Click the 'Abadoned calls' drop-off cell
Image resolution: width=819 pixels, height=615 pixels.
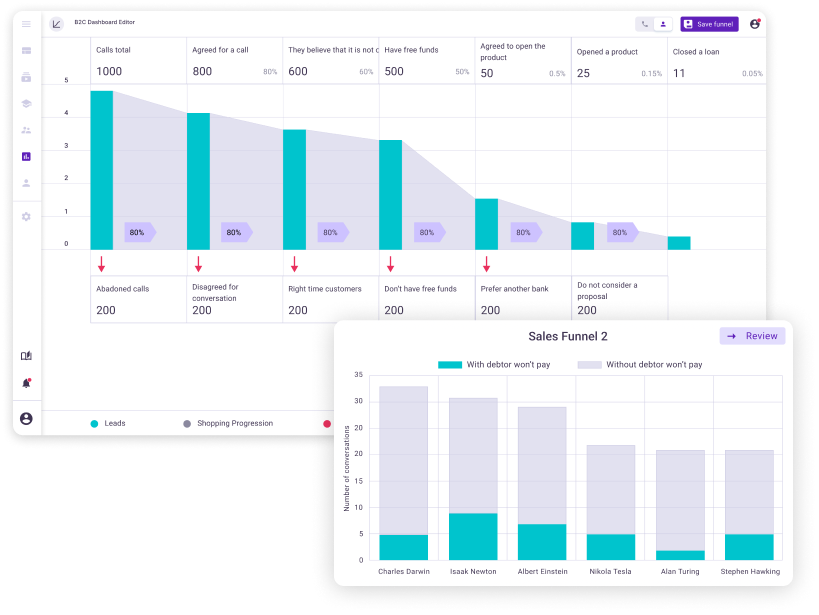coord(138,299)
